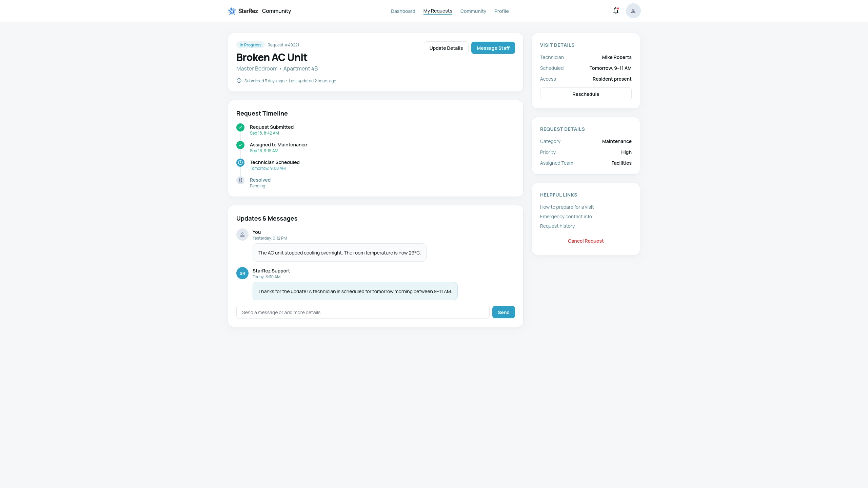Open How to prepare for a visit link
This screenshot has height=488, width=868.
click(567, 207)
